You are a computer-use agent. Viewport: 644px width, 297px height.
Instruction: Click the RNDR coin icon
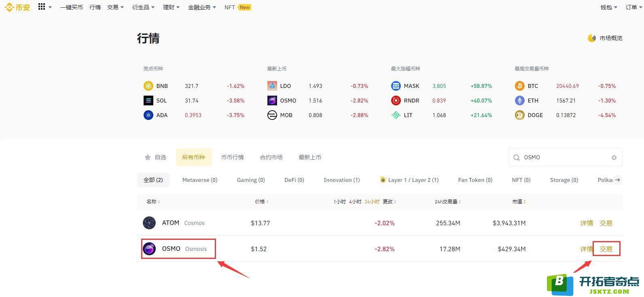pyautogui.click(x=396, y=100)
